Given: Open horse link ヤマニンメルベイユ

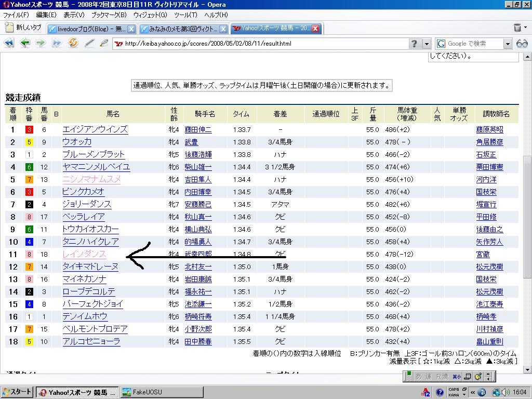Looking at the screenshot, I should click(x=96, y=167).
